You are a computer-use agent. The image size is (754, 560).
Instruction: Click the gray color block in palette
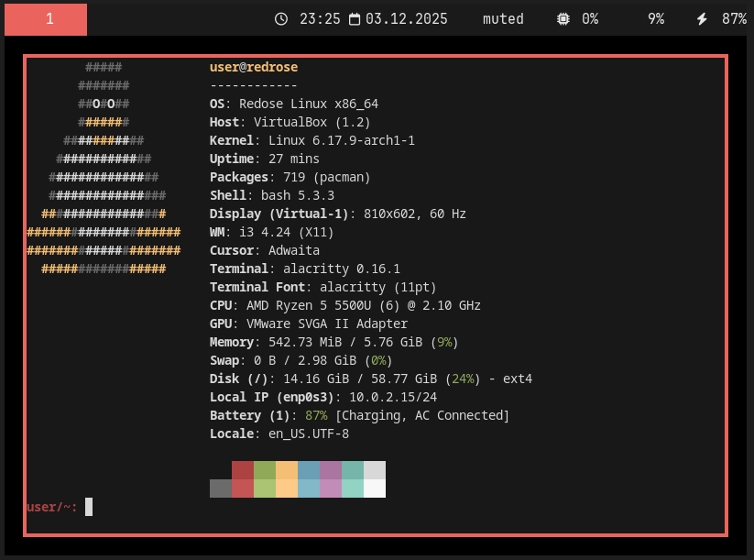[x=221, y=489]
